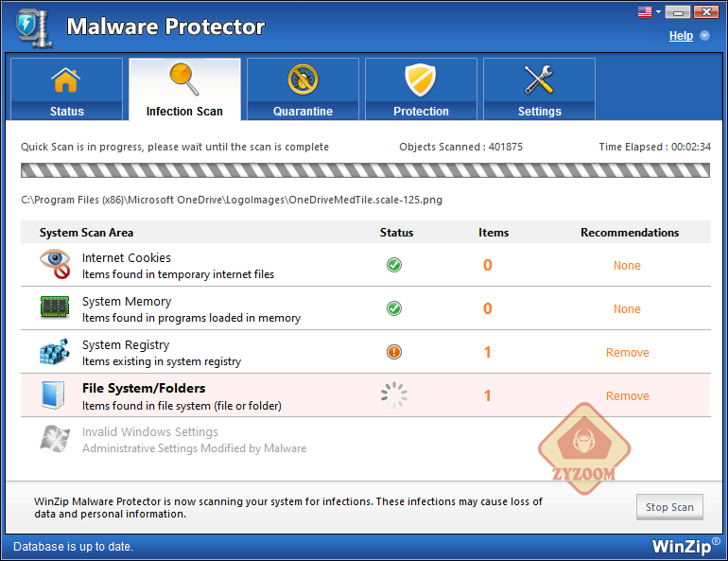Click the Quick Scan is in progress message
Screen dimensions: 728x561
(x=175, y=148)
